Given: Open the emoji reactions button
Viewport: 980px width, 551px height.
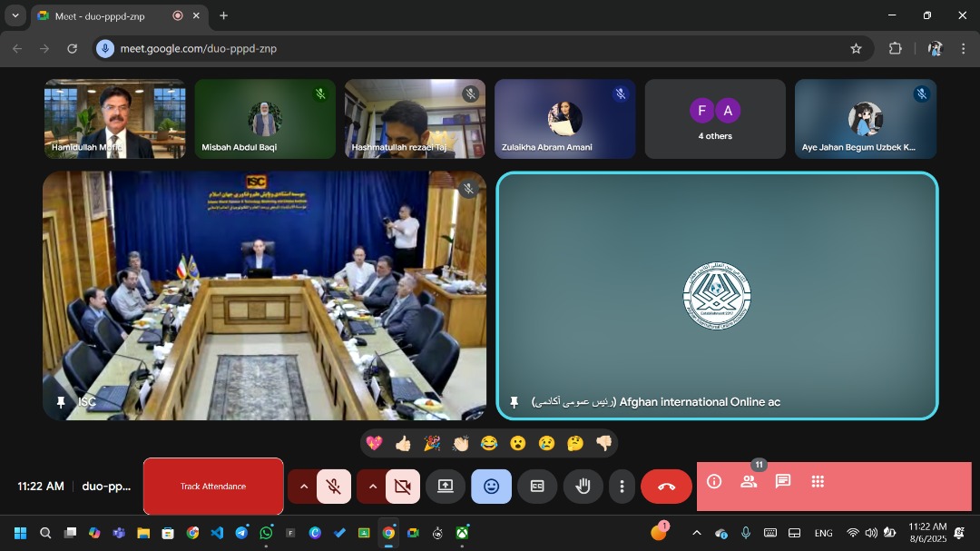Looking at the screenshot, I should coord(491,487).
